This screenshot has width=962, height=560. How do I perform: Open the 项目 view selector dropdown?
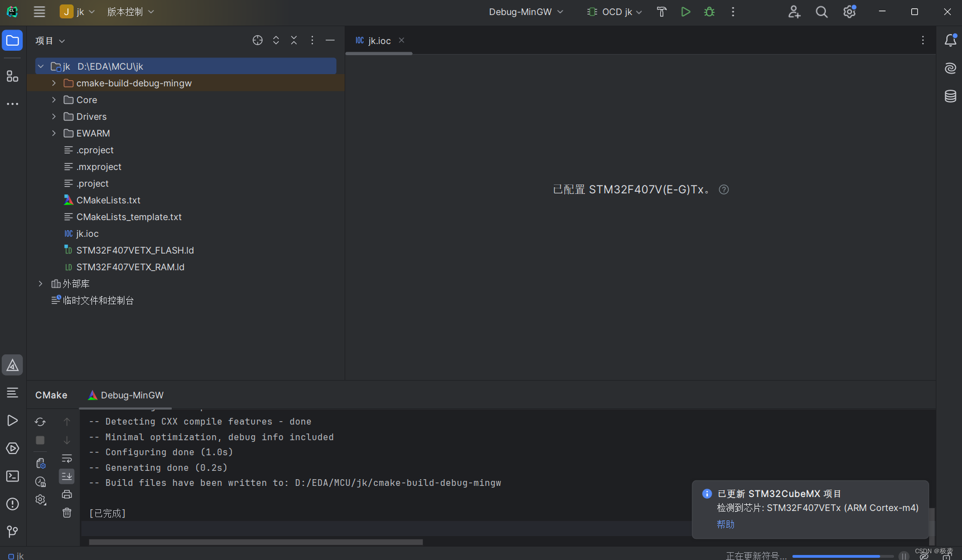pyautogui.click(x=50, y=41)
